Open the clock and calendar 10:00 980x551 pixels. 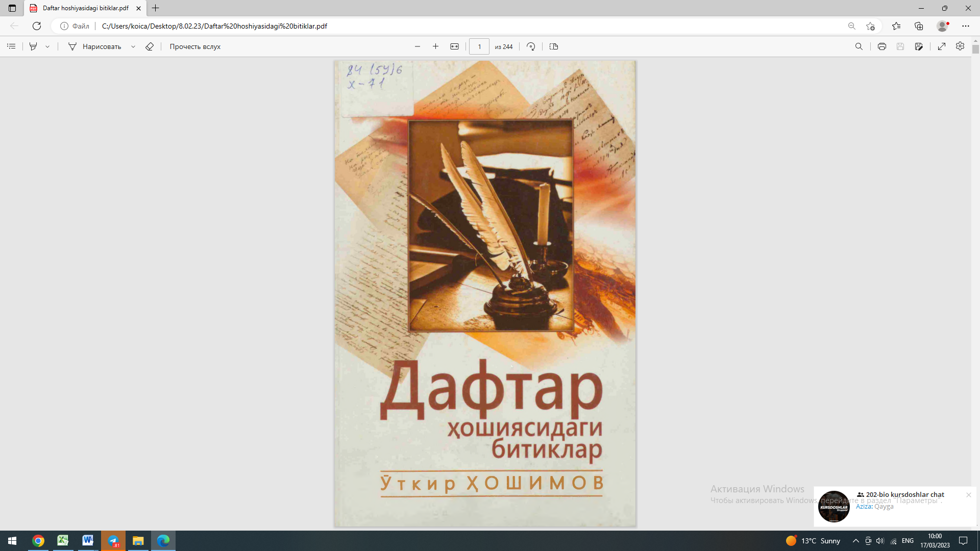click(x=935, y=541)
